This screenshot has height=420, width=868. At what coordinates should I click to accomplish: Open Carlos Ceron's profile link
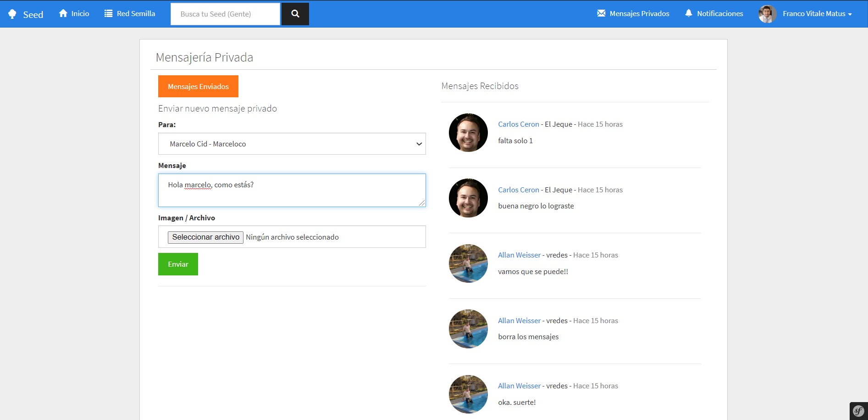click(x=518, y=124)
